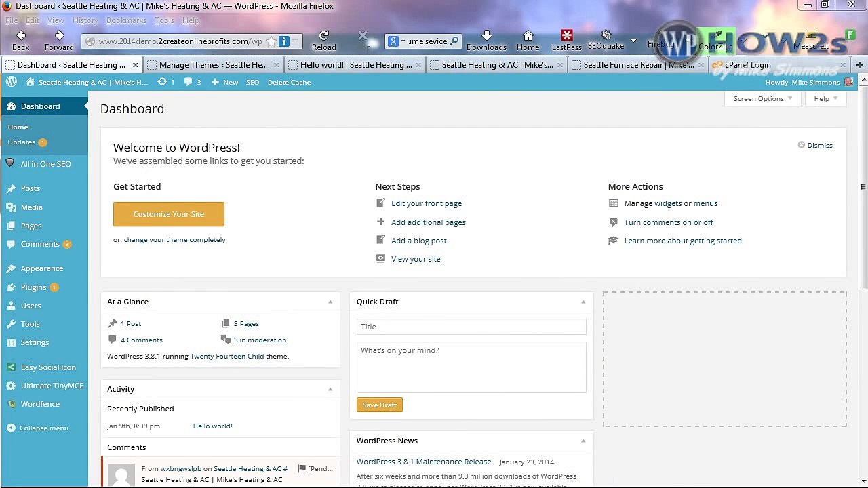
Task: Dismiss the Welcome to WordPress panel
Action: click(x=815, y=145)
